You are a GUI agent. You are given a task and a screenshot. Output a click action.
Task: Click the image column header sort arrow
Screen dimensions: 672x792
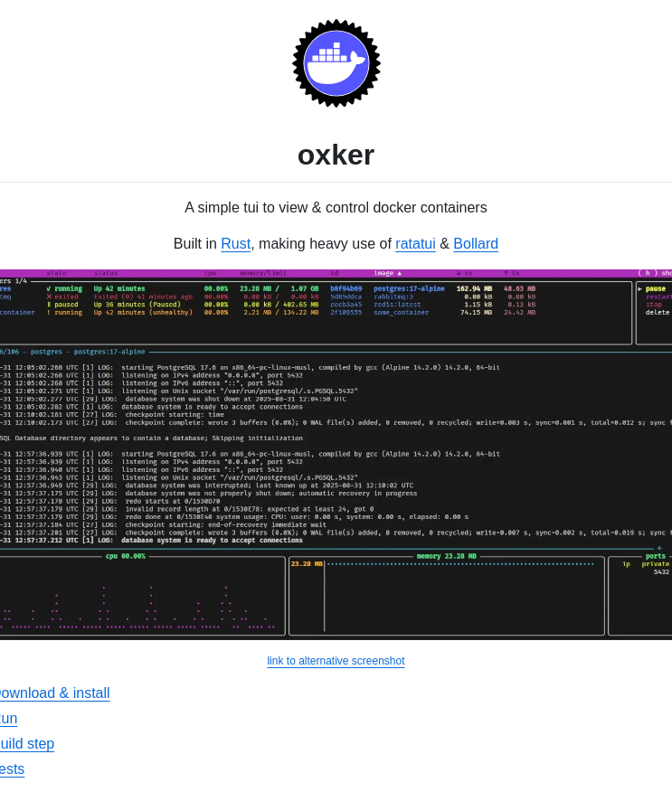click(399, 273)
